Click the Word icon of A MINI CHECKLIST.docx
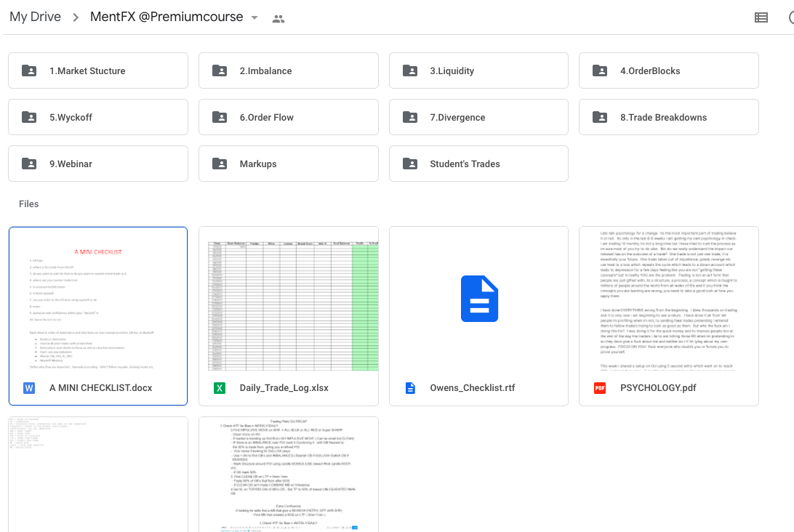This screenshot has height=532, width=794. point(29,388)
